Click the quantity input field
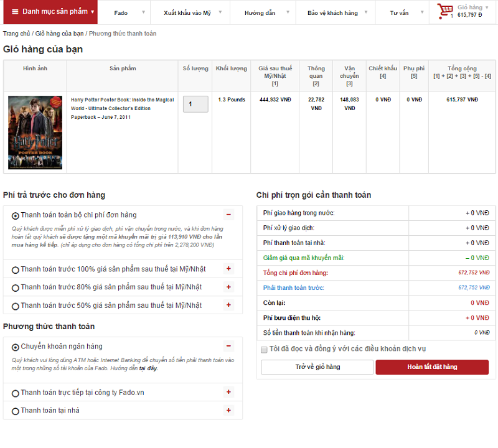 coord(195,104)
